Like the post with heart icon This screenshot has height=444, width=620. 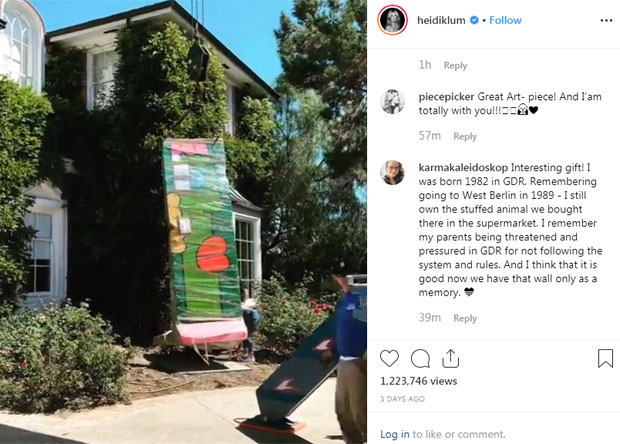(389, 359)
